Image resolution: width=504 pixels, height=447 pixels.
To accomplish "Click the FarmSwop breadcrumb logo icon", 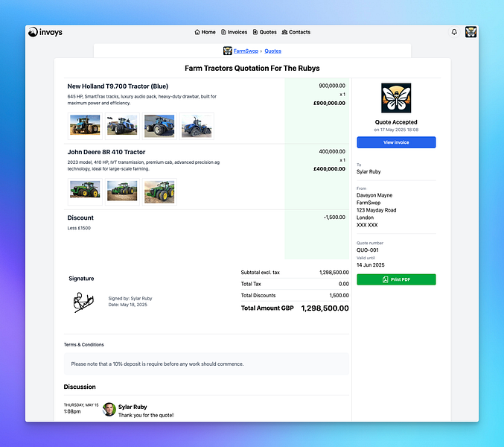I will (x=228, y=51).
